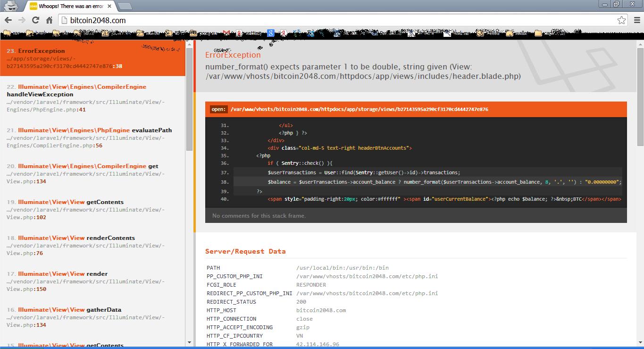Open the Chrome hamburger menu

tap(636, 20)
